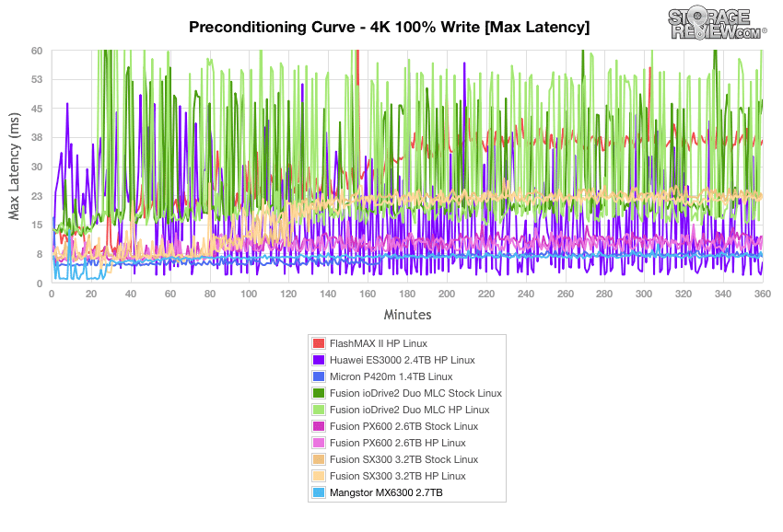Image resolution: width=783 pixels, height=532 pixels.
Task: Click 'Fusion ioDrive2 Duo MLC HP Linux' label
Action: click(x=410, y=410)
